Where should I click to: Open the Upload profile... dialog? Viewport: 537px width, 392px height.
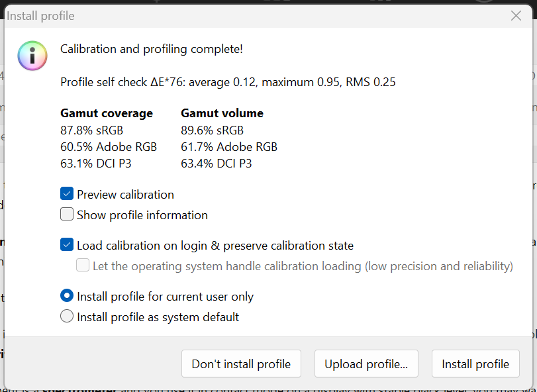[366, 364]
